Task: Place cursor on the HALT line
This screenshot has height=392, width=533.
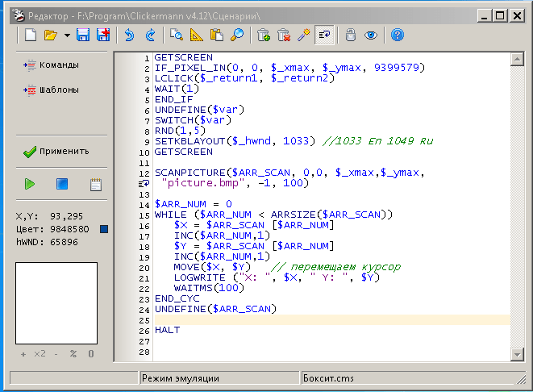Action: point(167,330)
